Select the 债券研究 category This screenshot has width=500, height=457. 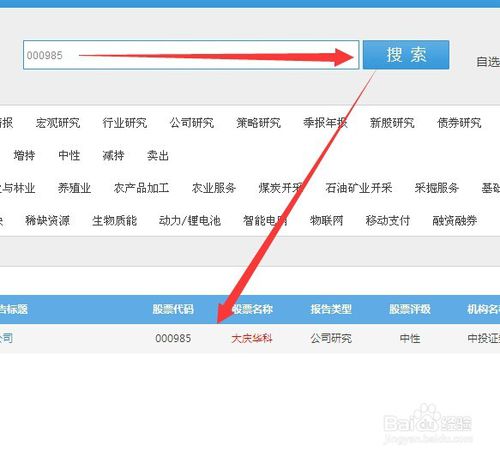(459, 123)
